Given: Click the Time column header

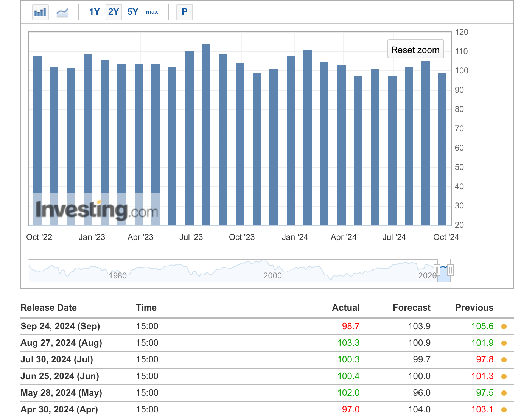Looking at the screenshot, I should 146,308.
